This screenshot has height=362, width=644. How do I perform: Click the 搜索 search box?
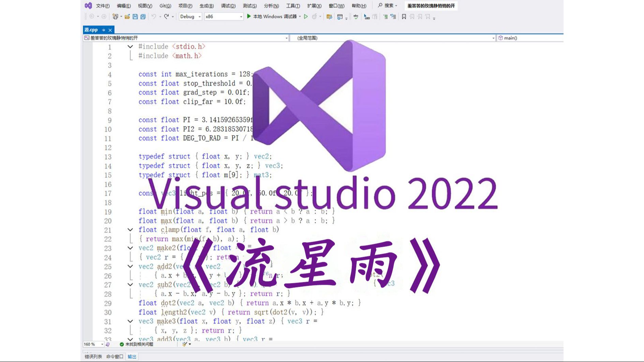388,5
